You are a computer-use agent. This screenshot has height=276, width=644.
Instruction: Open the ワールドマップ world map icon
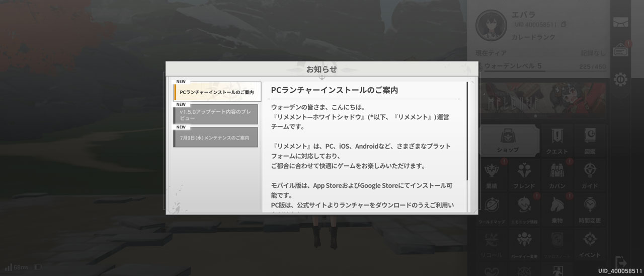pos(491,209)
